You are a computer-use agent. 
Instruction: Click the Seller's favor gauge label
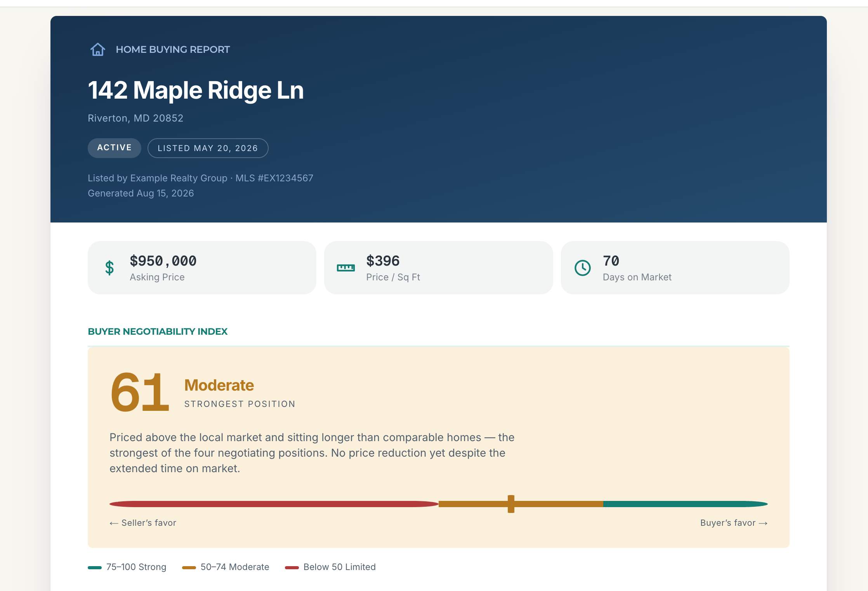[x=143, y=523]
